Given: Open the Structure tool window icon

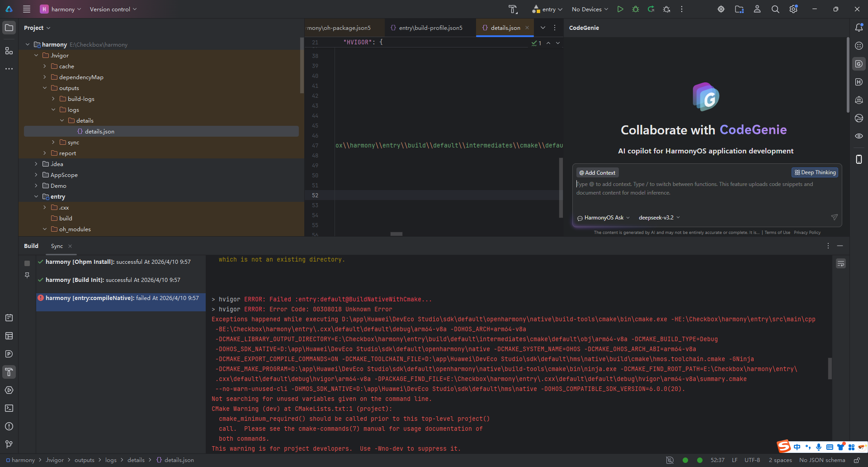Looking at the screenshot, I should pyautogui.click(x=9, y=51).
